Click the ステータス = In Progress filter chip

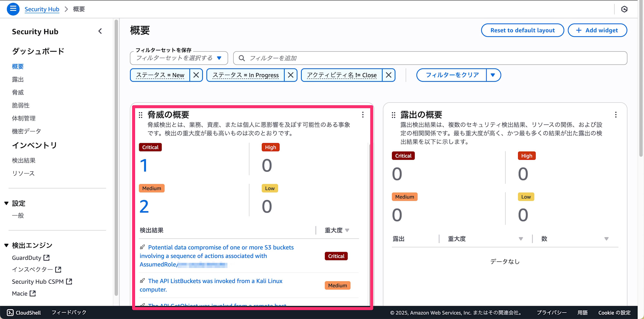coord(245,75)
